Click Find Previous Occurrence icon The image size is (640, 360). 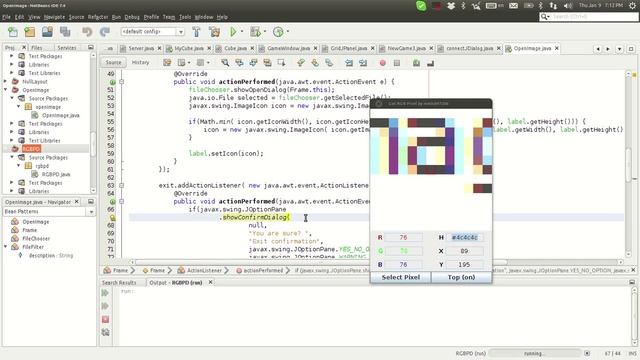coord(239,63)
